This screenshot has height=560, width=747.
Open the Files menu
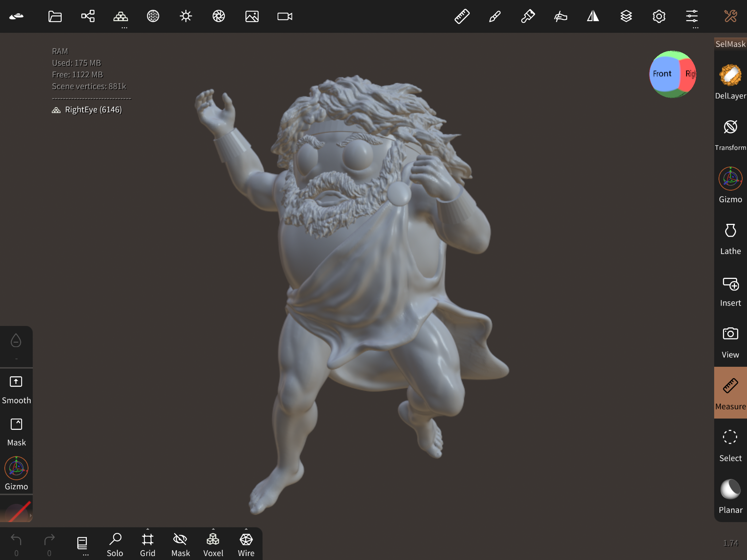pos(55,16)
